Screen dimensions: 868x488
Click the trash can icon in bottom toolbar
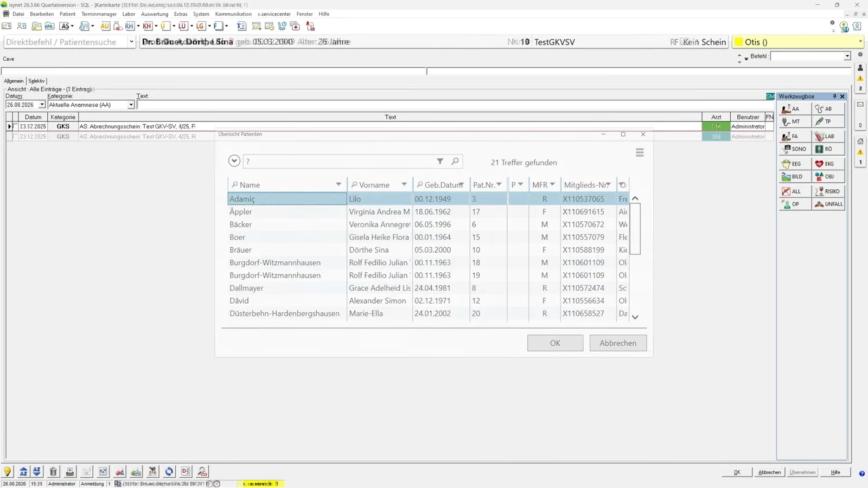point(53,472)
